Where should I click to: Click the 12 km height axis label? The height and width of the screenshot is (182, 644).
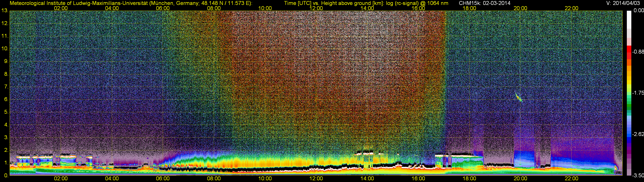click(x=5, y=23)
